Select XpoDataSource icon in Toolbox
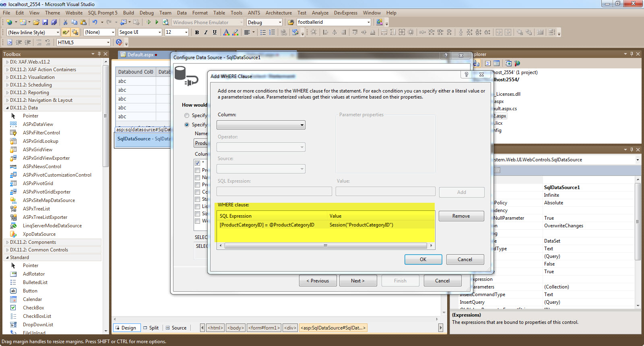The height and width of the screenshot is (346, 644). 13,234
